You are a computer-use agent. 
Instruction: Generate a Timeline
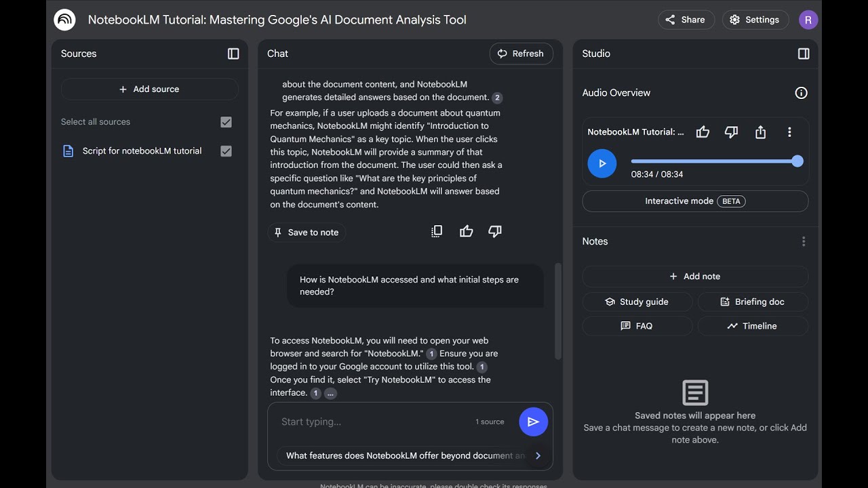pos(753,326)
